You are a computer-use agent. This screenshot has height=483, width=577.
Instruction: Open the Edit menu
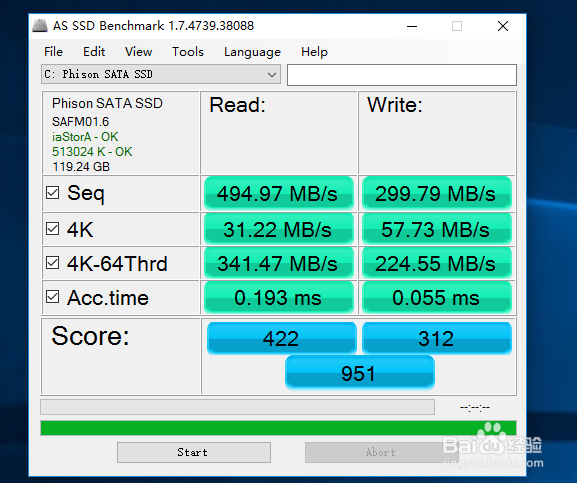click(x=94, y=52)
